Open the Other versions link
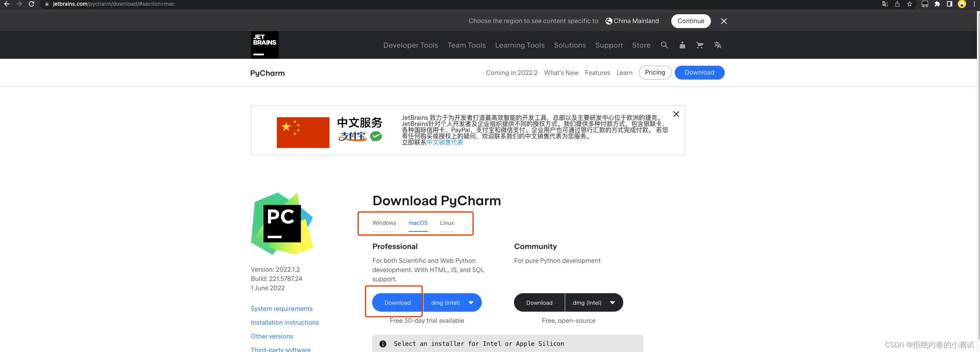Image resolution: width=980 pixels, height=352 pixels. coord(272,337)
